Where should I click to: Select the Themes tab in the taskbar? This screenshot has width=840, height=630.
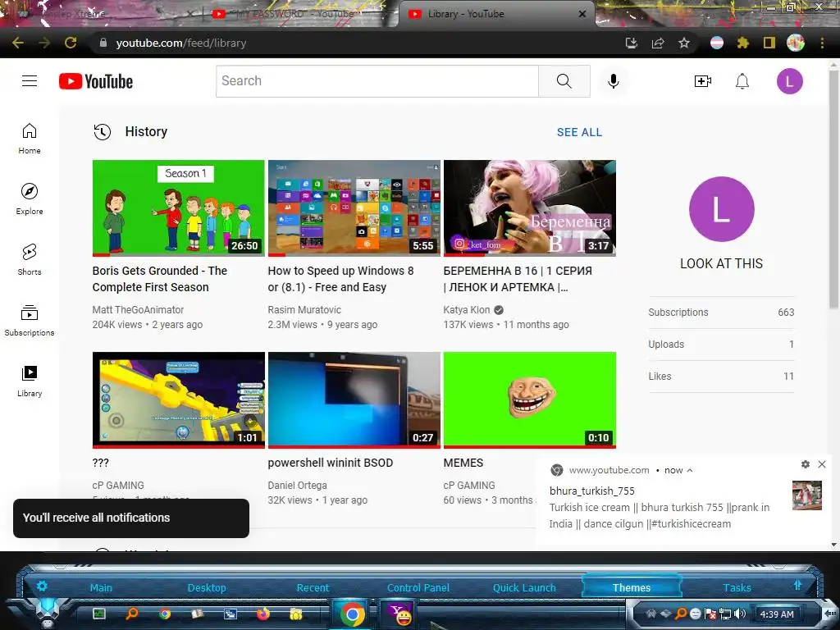click(632, 587)
